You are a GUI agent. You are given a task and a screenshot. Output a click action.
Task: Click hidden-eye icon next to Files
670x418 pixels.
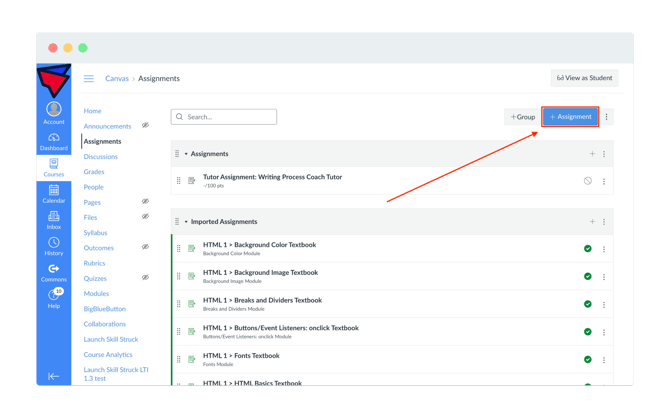coord(145,216)
